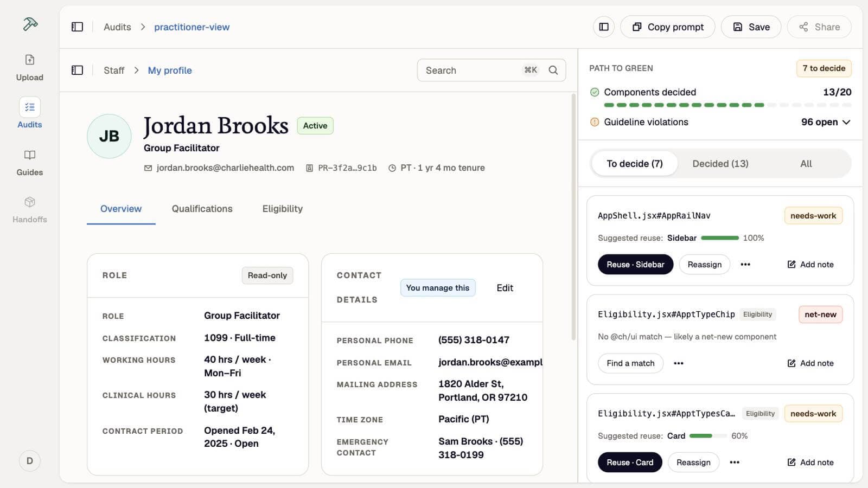Click Reuse · Sidebar button
The image size is (868, 488).
[x=635, y=265]
